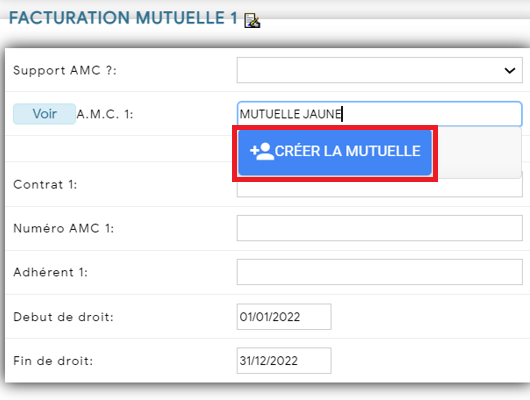Click the A.M.C. 1 label text
The image size is (530, 400).
click(105, 114)
